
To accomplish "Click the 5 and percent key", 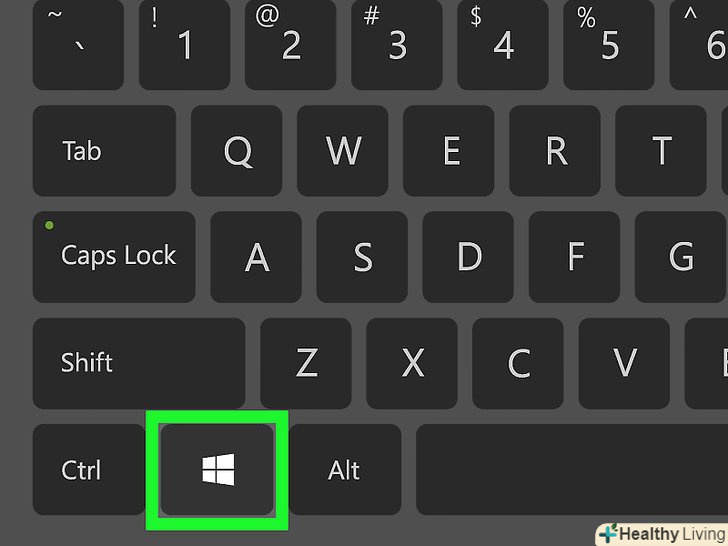I will coord(609,45).
